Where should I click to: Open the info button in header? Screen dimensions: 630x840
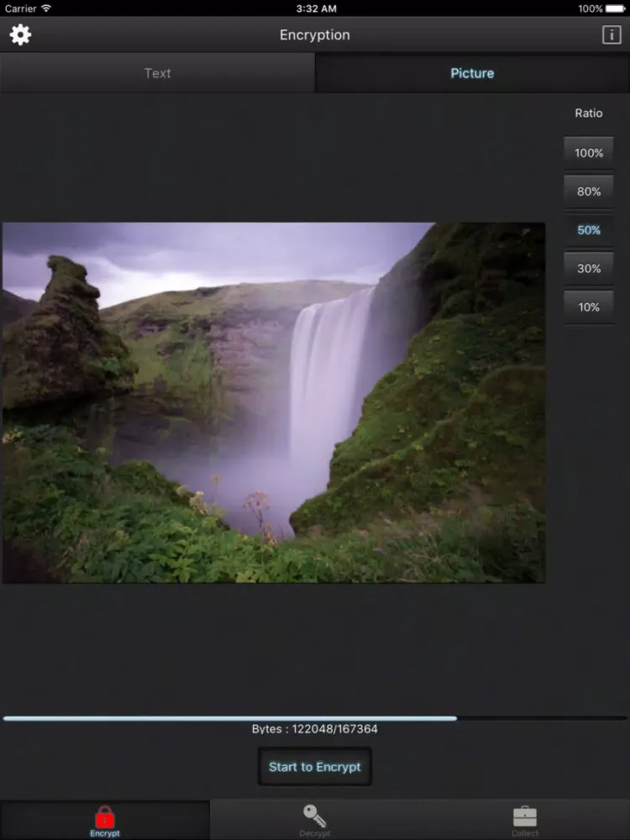612,34
